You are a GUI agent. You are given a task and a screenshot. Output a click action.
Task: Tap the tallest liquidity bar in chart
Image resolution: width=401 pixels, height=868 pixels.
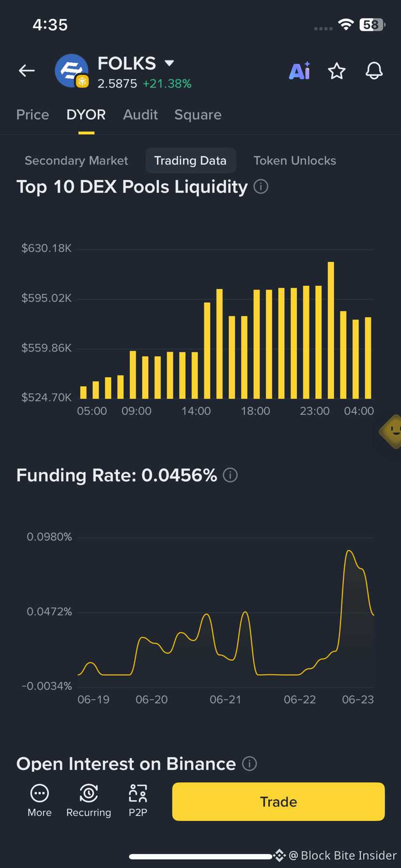click(x=331, y=330)
